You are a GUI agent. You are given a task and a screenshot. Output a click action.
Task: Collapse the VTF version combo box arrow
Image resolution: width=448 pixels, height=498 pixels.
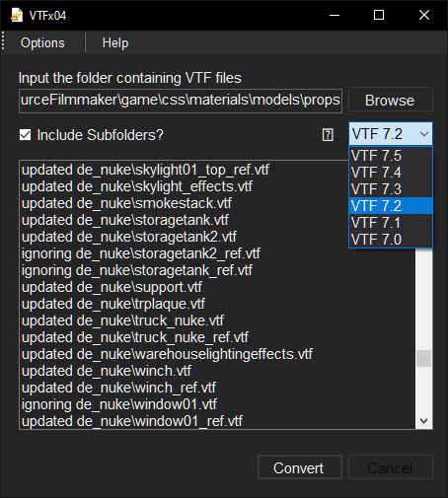coord(424,134)
